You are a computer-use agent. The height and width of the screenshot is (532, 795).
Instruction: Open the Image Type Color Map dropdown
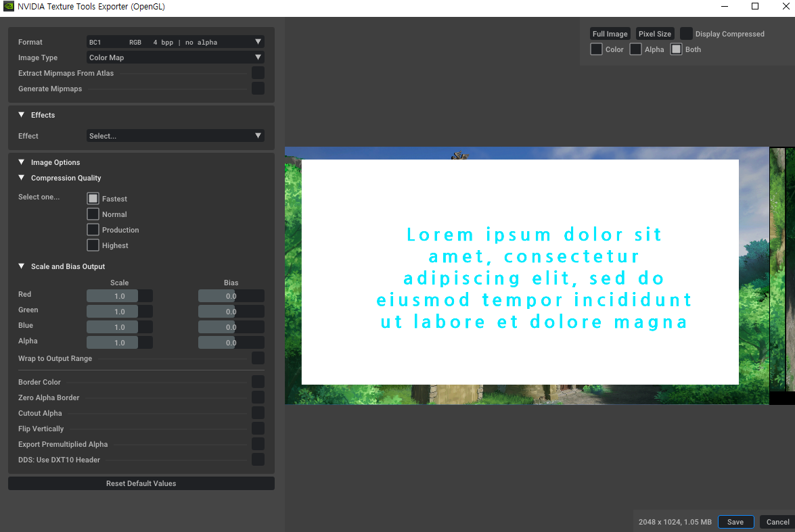pos(175,57)
